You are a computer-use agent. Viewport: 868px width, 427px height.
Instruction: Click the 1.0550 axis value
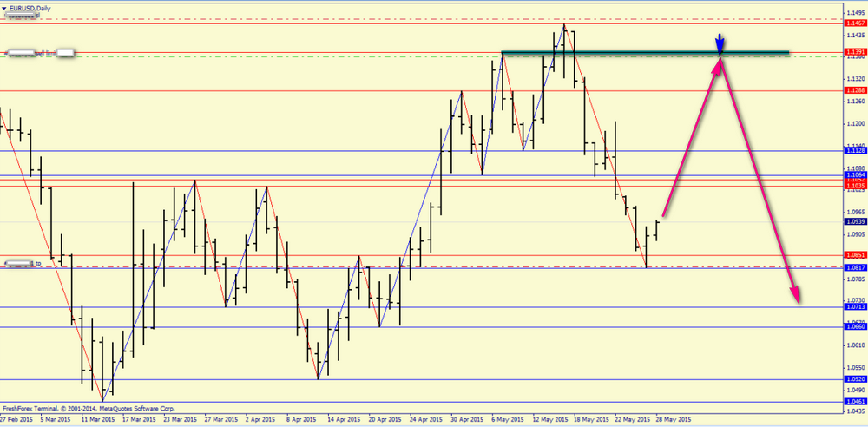(x=856, y=367)
